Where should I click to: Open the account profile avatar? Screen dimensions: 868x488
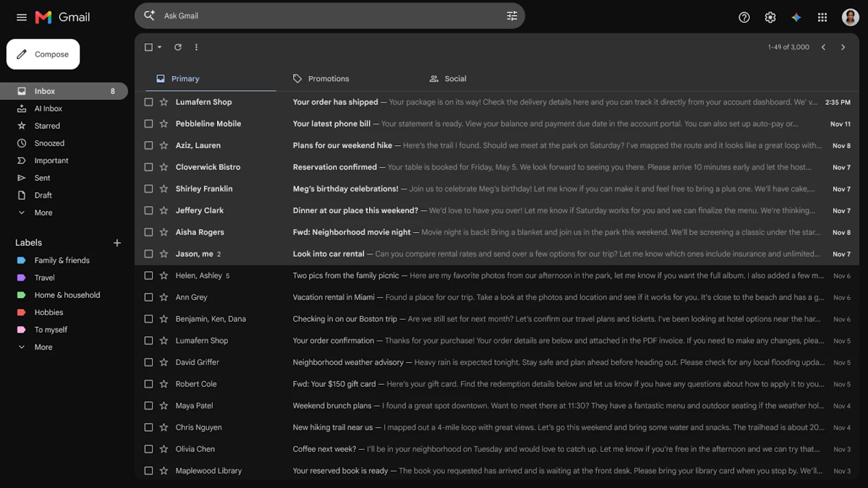point(850,17)
